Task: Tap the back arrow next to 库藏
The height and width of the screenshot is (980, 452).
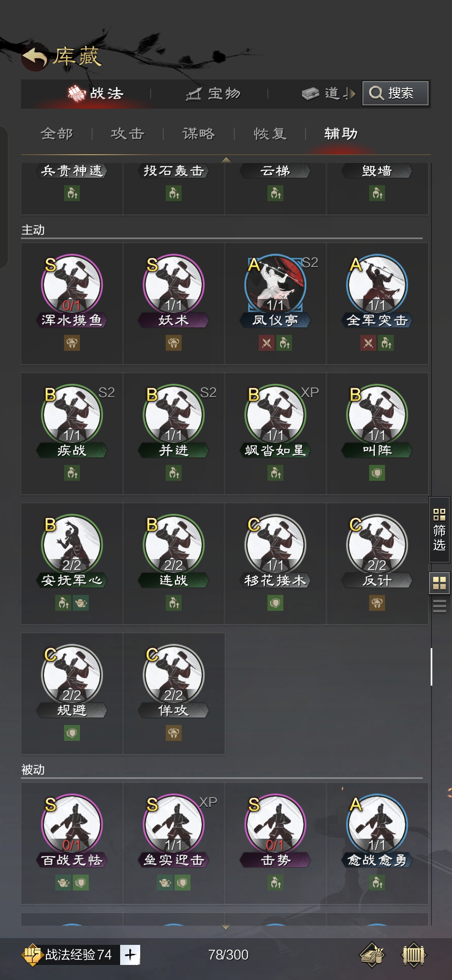Action: [34, 57]
